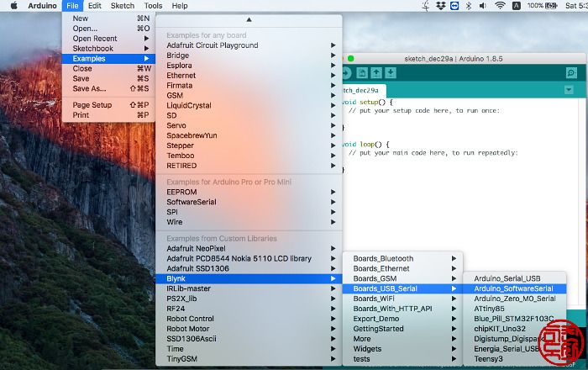This screenshot has height=370, width=588.
Task: Select Boards_USB_Serial submenu
Action: tap(402, 288)
